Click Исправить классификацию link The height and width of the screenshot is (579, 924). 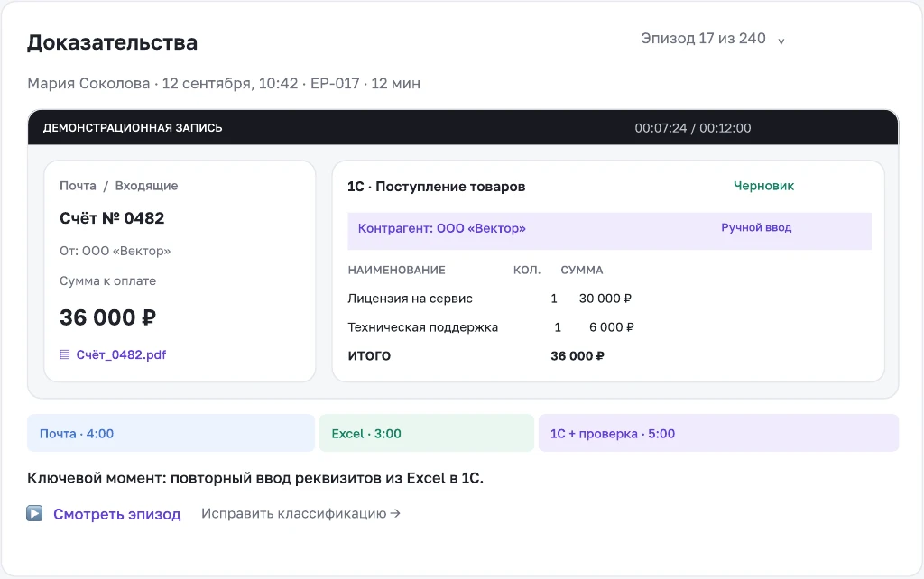point(300,514)
